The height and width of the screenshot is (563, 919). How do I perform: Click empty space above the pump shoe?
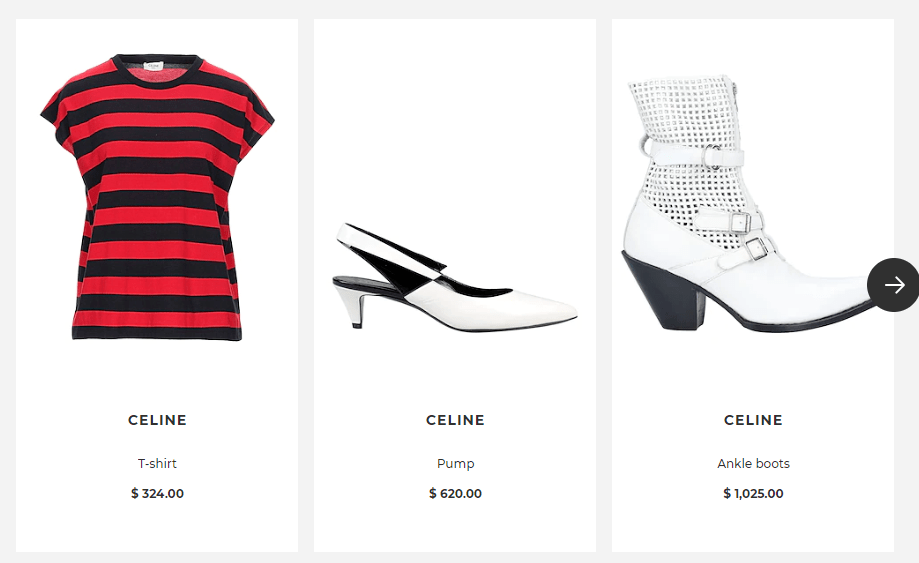(455, 117)
